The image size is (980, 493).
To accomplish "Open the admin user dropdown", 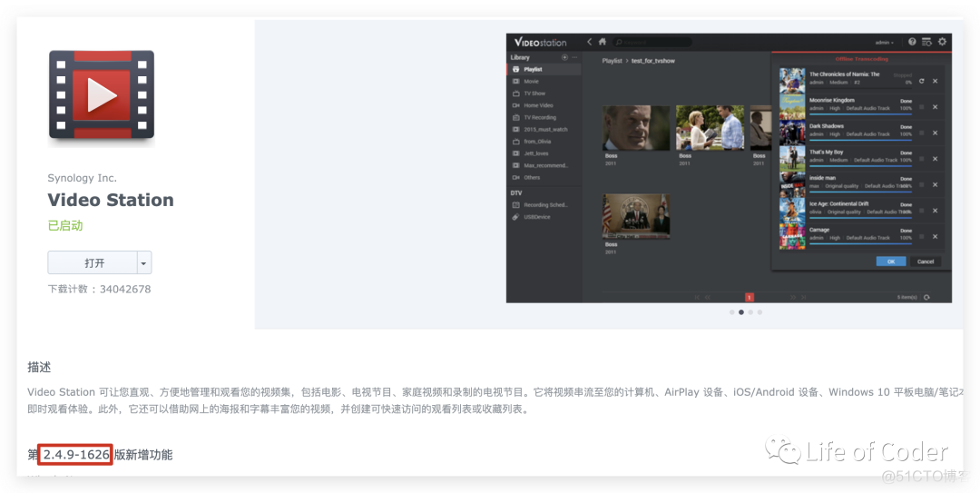I will point(884,43).
